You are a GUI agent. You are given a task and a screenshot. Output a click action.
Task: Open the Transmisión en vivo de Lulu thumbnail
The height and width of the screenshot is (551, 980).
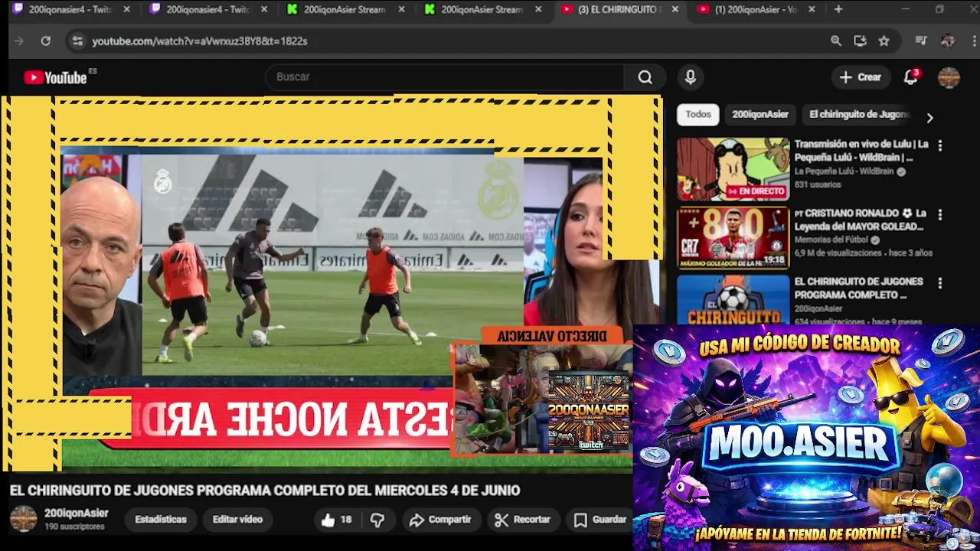[x=733, y=169]
